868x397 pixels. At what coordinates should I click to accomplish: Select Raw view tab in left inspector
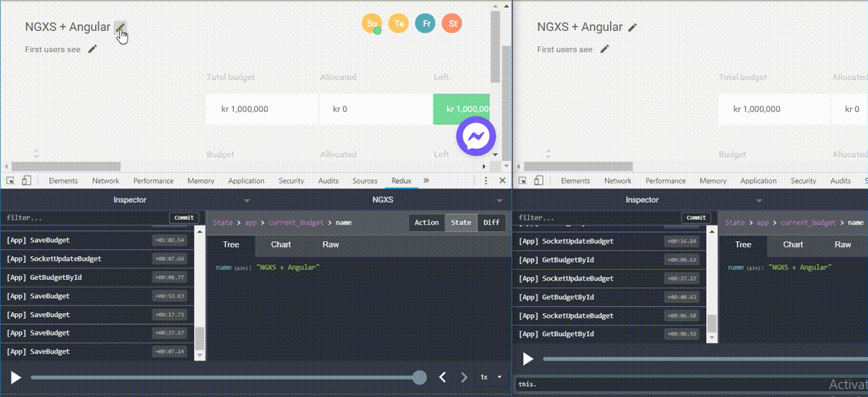pos(331,245)
